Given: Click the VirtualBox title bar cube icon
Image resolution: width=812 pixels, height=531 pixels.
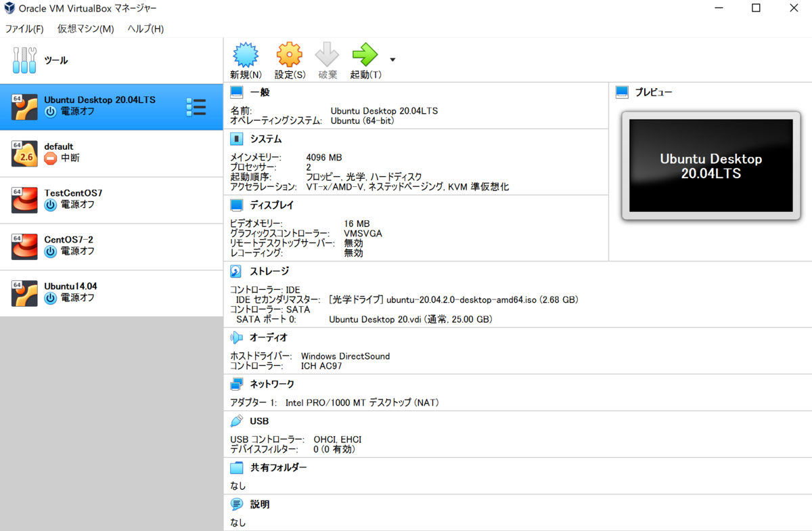Looking at the screenshot, I should click(x=10, y=8).
